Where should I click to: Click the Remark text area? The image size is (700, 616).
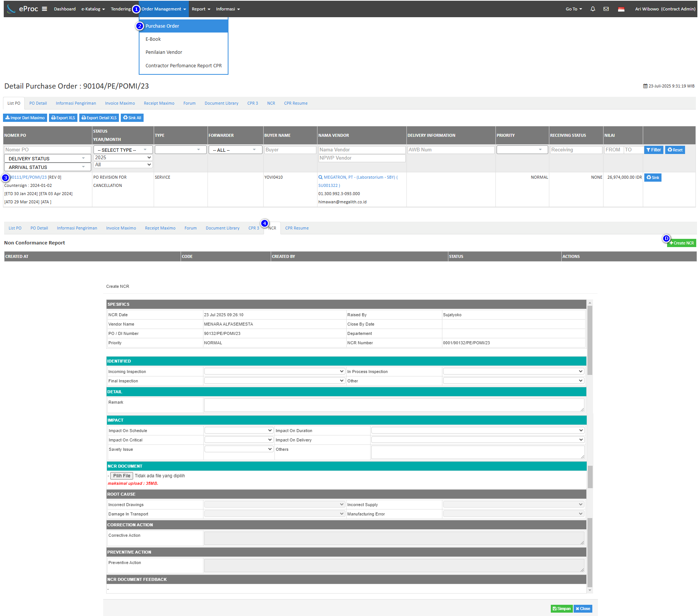point(394,405)
